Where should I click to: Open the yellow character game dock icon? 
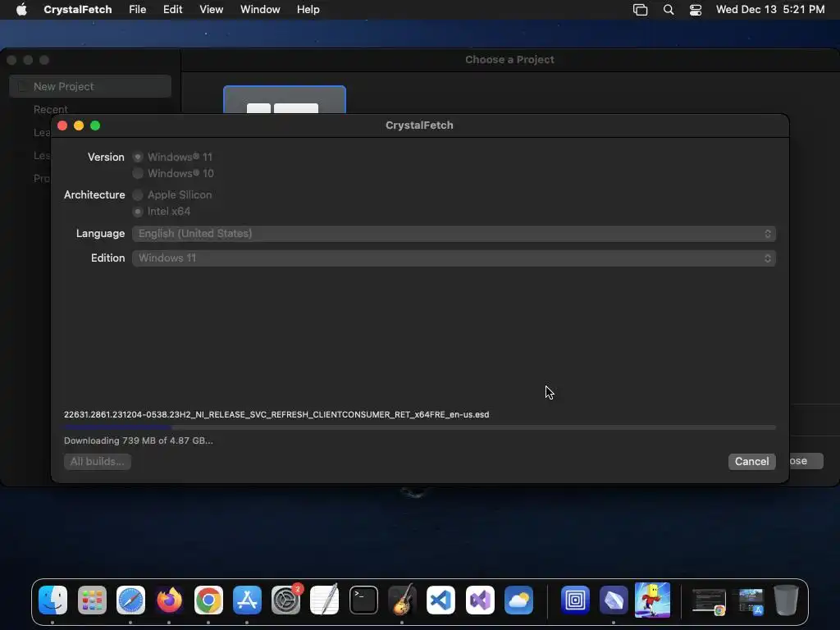tap(652, 600)
